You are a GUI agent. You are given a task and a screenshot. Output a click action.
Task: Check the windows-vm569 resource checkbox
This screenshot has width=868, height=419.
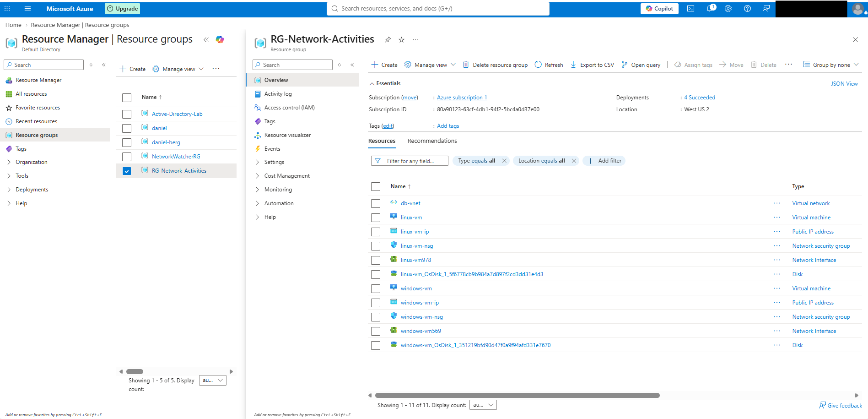coord(376,331)
